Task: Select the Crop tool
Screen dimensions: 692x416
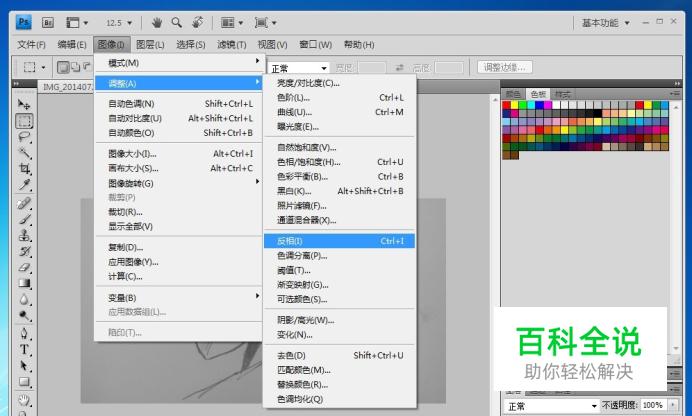Action: [x=24, y=169]
